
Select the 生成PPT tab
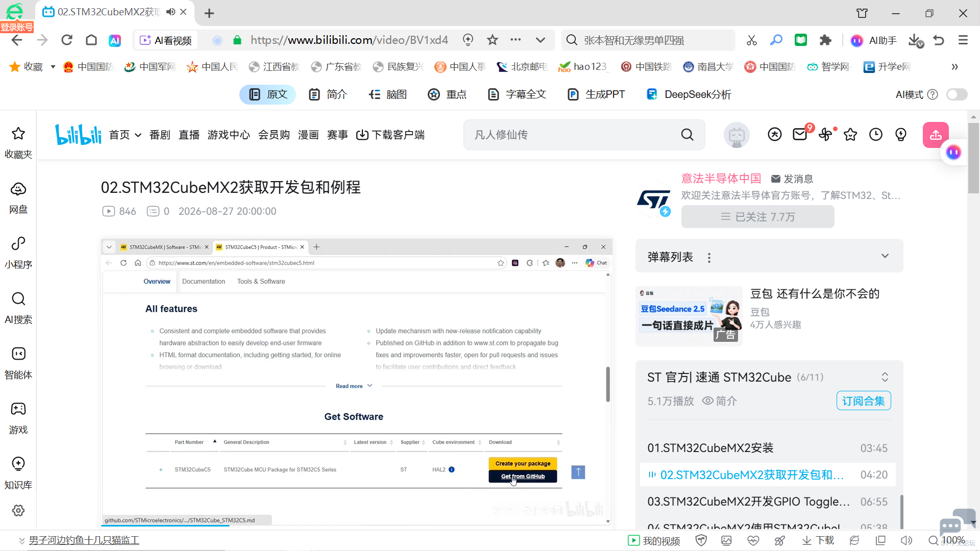pyautogui.click(x=596, y=94)
